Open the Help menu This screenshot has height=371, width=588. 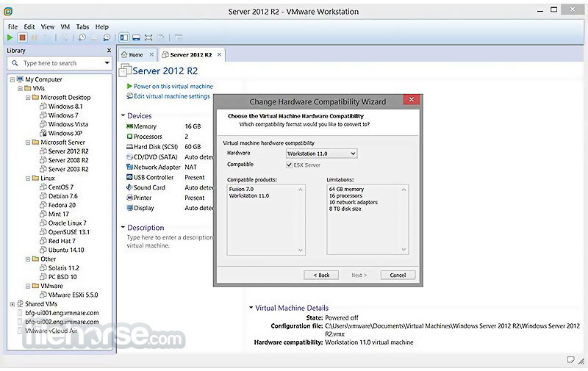pos(102,26)
